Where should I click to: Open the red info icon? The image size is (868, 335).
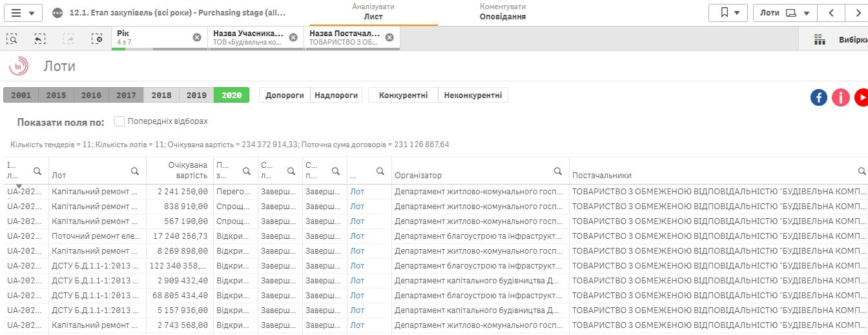(840, 97)
